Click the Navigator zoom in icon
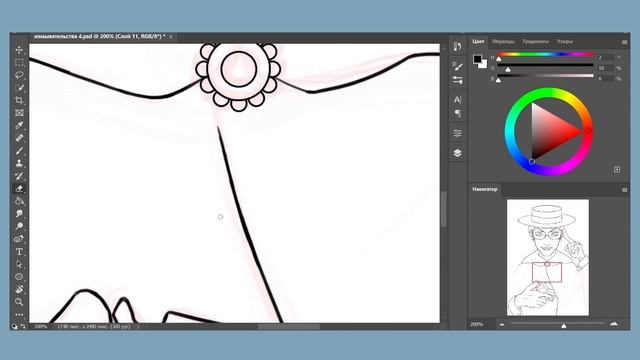Viewport: 640px width, 360px height. pos(614,324)
